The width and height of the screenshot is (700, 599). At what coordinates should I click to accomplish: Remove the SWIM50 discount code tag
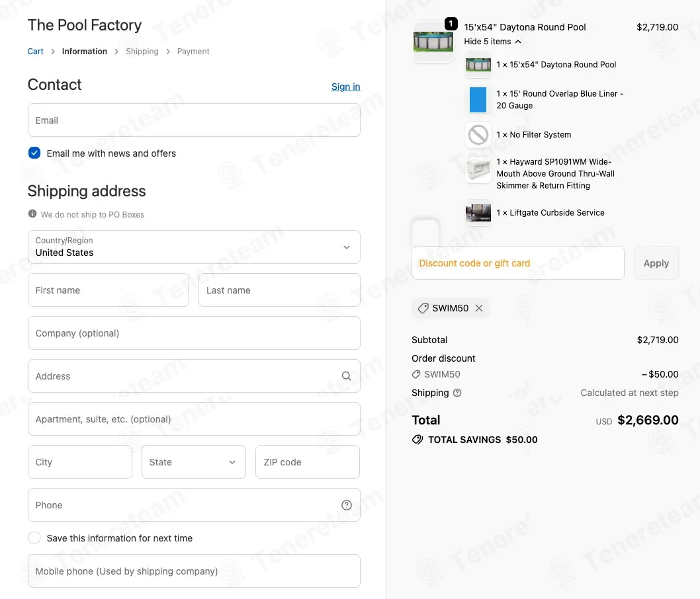coord(479,308)
